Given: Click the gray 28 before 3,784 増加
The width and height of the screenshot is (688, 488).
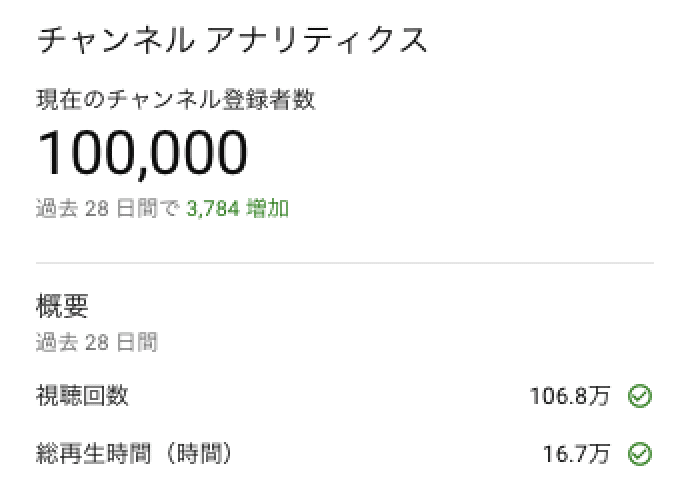Looking at the screenshot, I should 97,208.
